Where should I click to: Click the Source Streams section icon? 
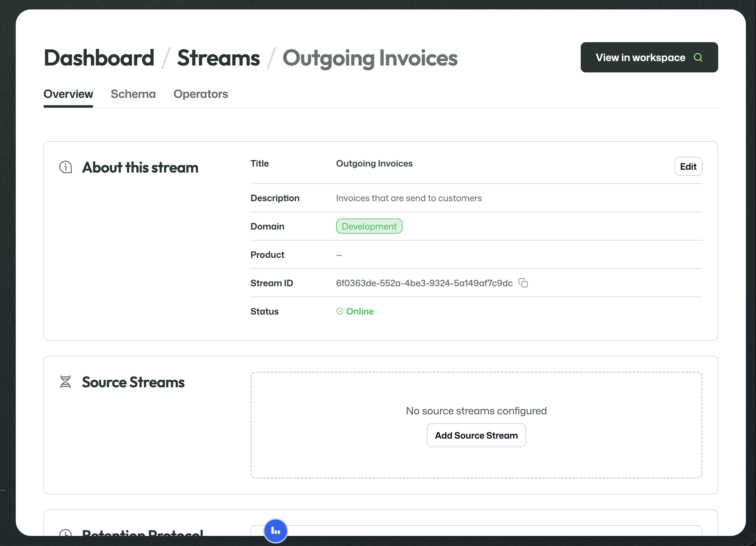coord(65,382)
